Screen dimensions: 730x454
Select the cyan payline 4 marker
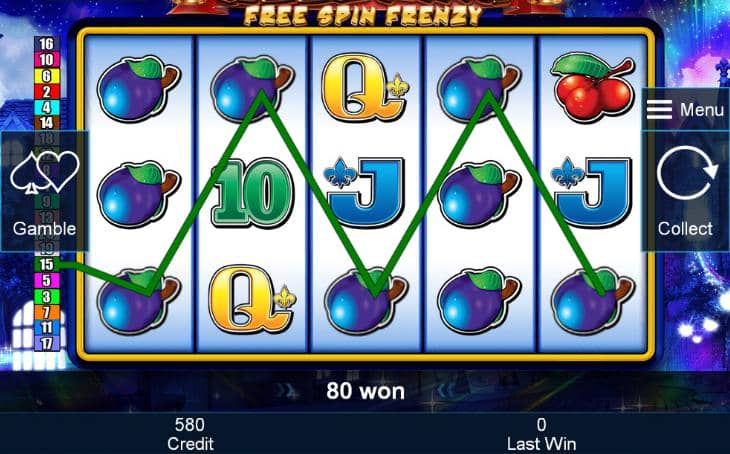pyautogui.click(x=47, y=107)
